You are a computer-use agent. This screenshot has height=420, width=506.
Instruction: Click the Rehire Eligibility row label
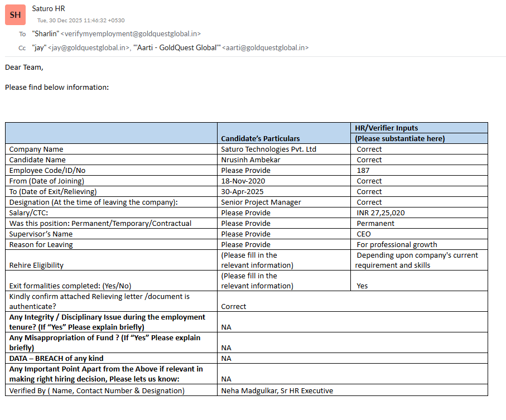click(36, 265)
